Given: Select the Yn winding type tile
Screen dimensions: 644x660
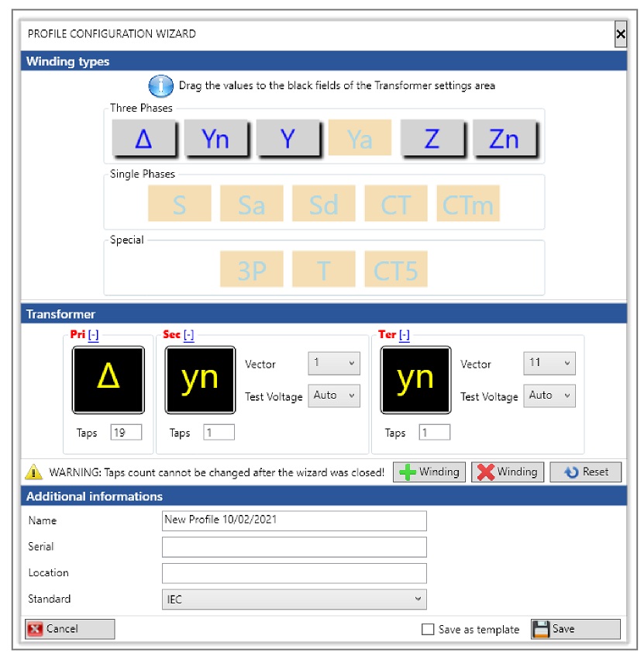Looking at the screenshot, I should coord(215,138).
